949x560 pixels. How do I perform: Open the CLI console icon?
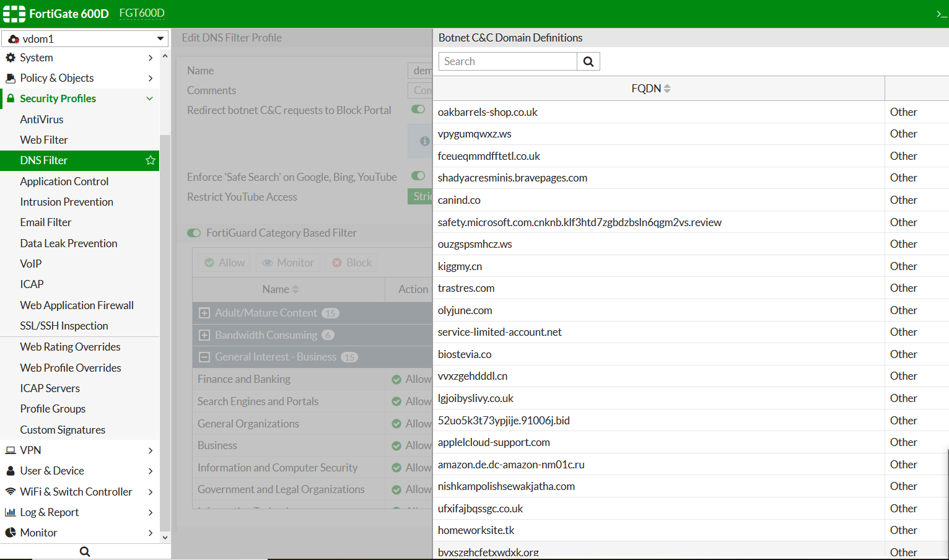[942, 14]
